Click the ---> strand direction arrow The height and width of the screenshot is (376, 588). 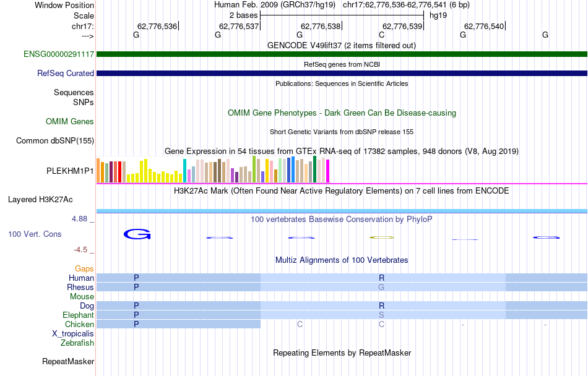pyautogui.click(x=88, y=36)
